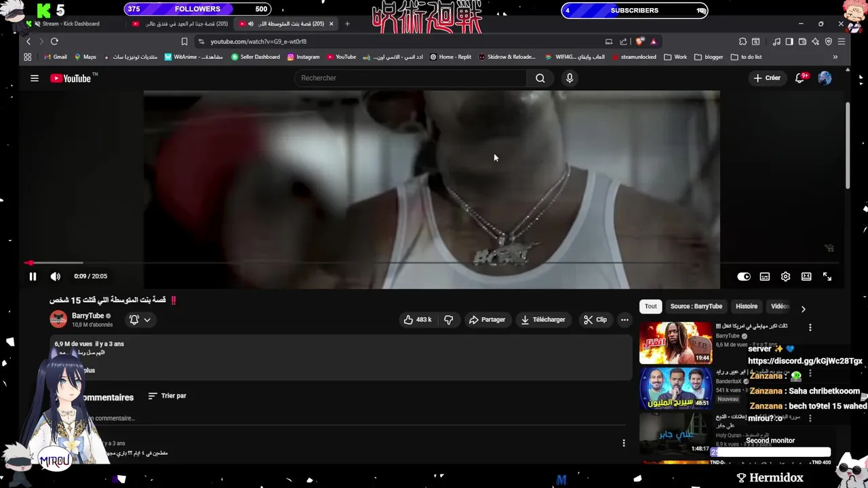The height and width of the screenshot is (488, 868).
Task: Open Brave Rewards triangle icon
Action: point(653,41)
